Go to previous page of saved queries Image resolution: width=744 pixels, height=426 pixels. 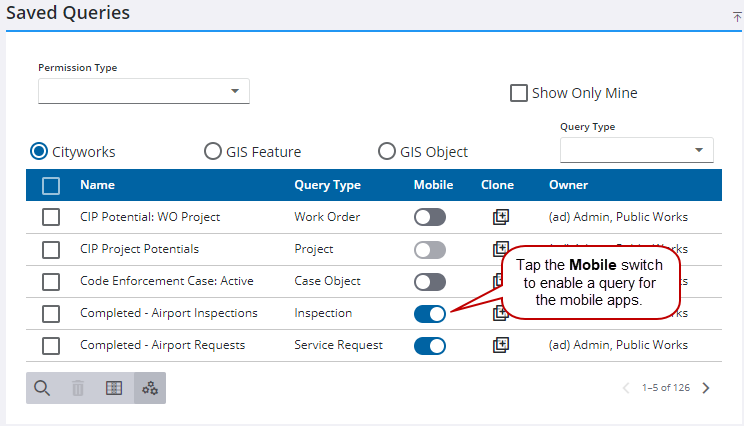pyautogui.click(x=626, y=388)
